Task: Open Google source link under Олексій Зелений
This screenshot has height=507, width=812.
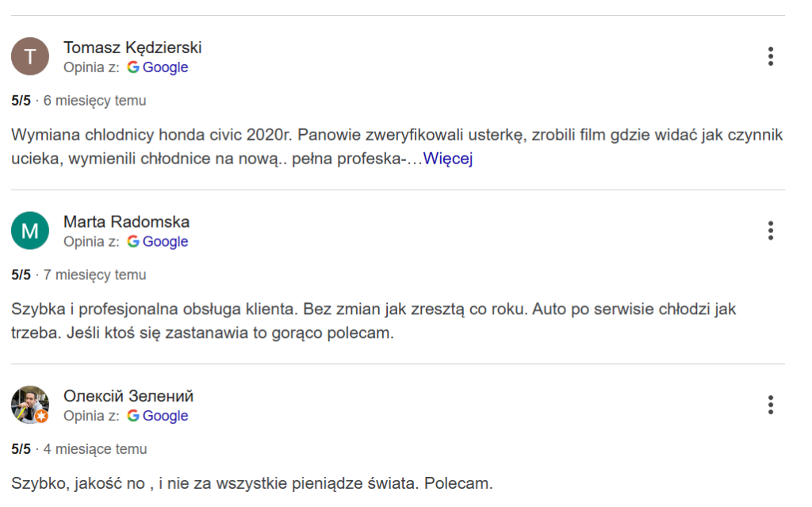Action: click(165, 417)
